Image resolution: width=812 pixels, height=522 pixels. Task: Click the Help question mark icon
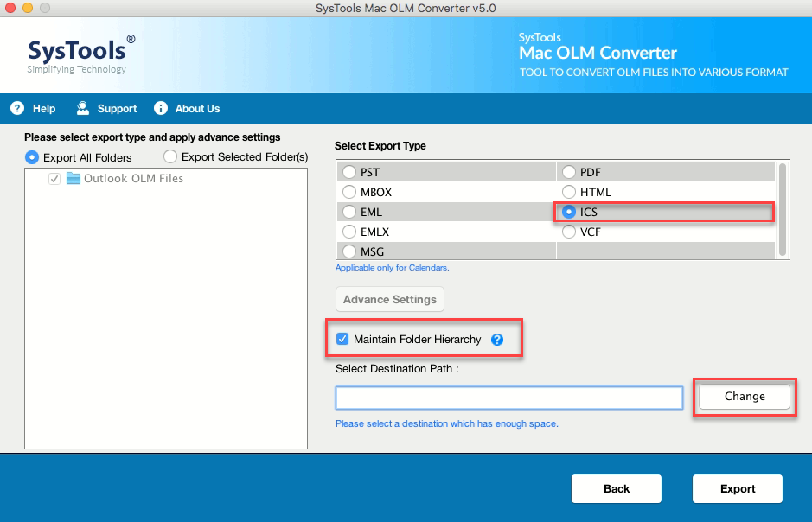[x=17, y=108]
